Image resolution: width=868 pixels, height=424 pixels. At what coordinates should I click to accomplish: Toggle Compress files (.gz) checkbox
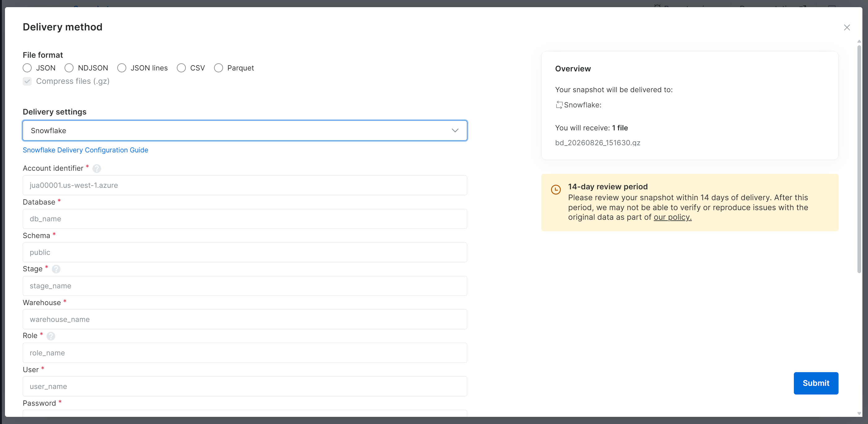click(x=27, y=81)
